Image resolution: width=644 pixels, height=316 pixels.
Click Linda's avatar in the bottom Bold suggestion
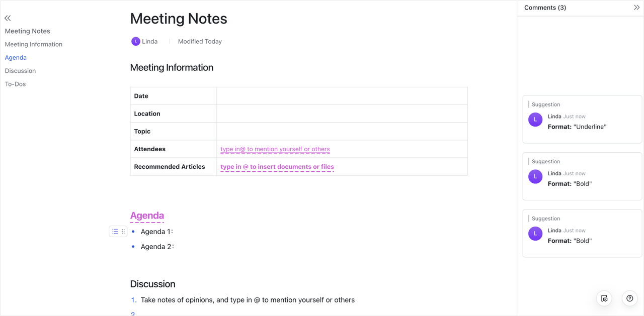535,234
